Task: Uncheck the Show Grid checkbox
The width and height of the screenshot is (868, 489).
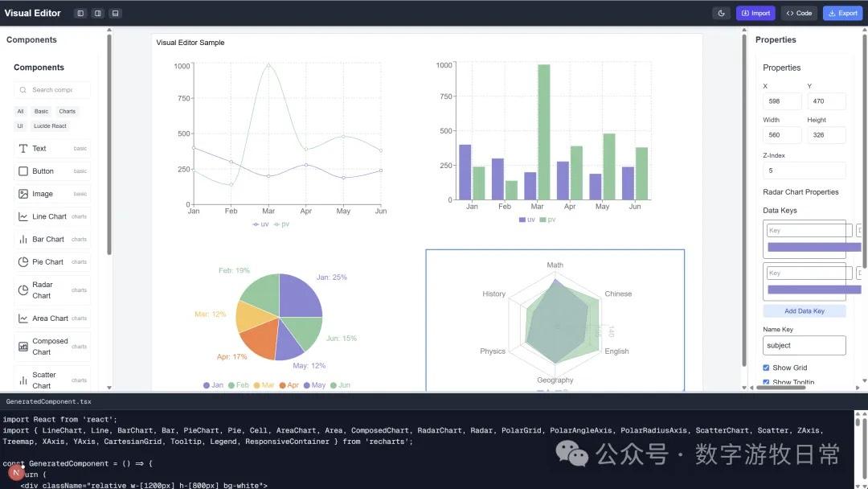Action: pos(766,368)
